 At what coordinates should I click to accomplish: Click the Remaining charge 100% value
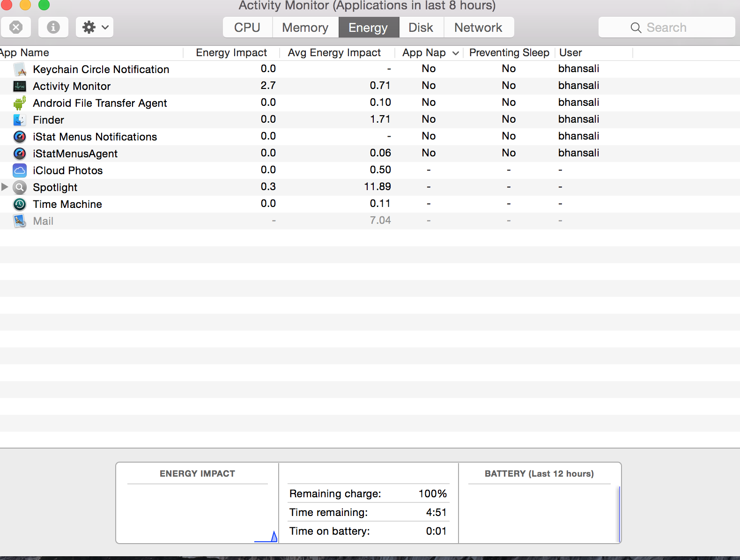433,494
